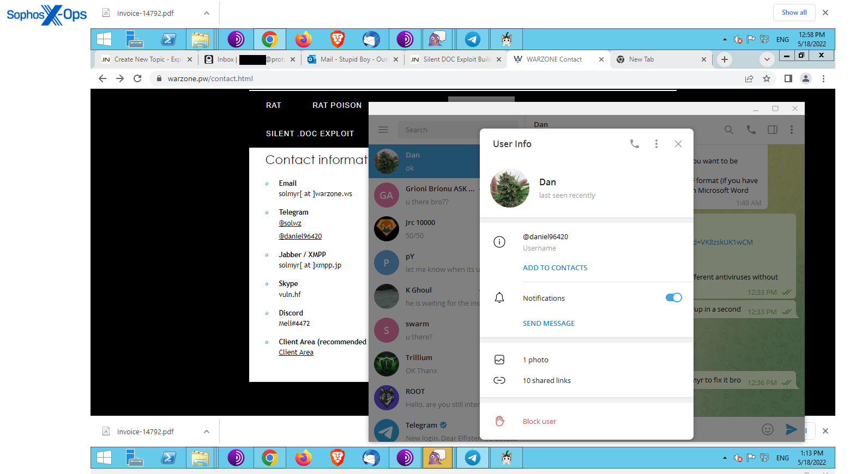
Task: Click the @solwz Telegram link
Action: [290, 223]
